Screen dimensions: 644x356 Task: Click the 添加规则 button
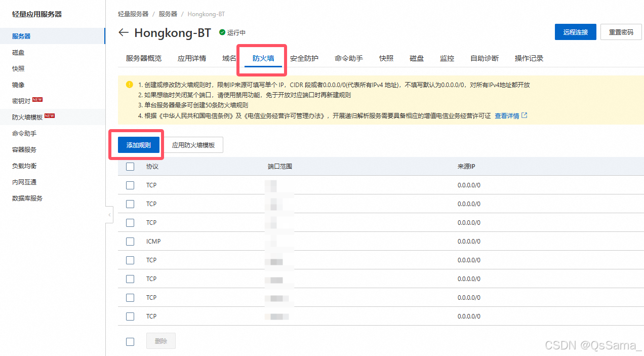pos(138,144)
